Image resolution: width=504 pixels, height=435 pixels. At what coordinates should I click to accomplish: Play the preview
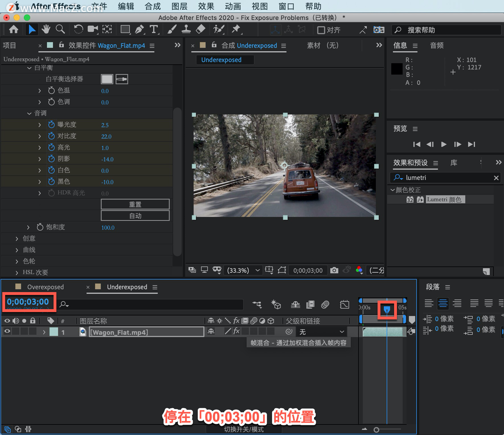click(444, 144)
